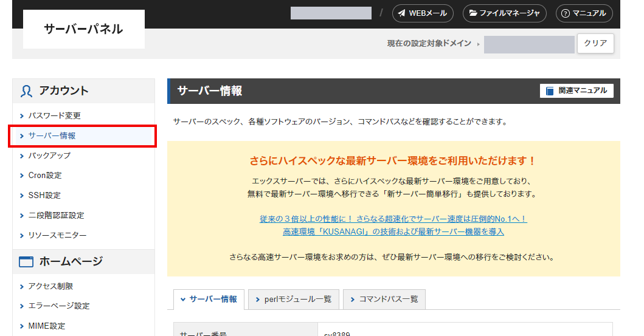Click the アカウント user icon
Image resolution: width=644 pixels, height=336 pixels.
pos(26,91)
